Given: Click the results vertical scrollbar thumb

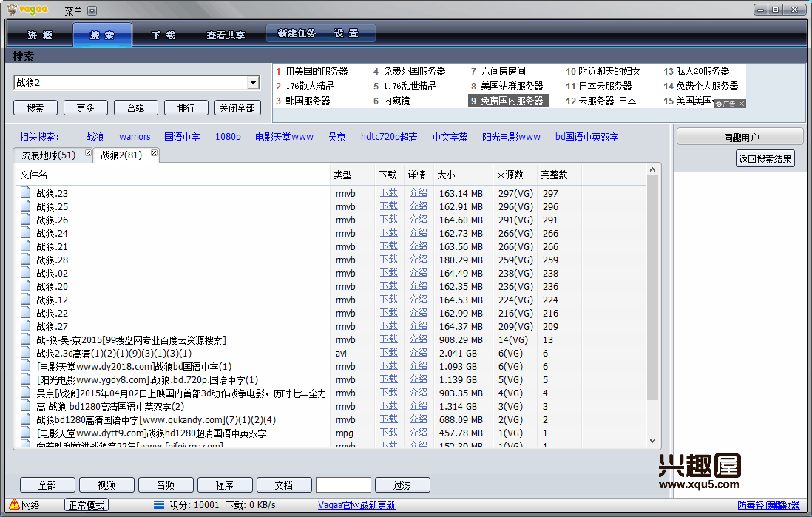Looking at the screenshot, I should (653, 288).
